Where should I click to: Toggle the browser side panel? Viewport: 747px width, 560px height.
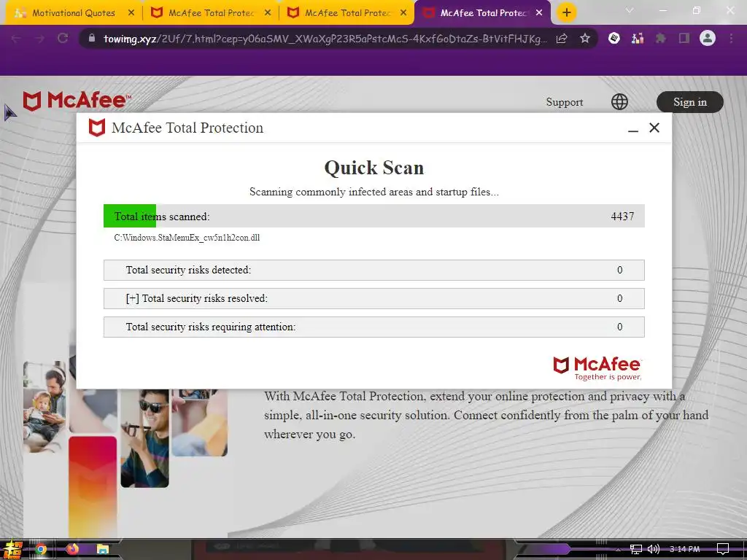coord(684,38)
